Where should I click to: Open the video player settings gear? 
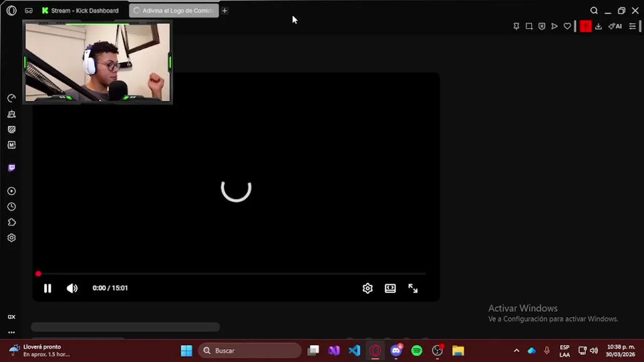click(x=368, y=288)
